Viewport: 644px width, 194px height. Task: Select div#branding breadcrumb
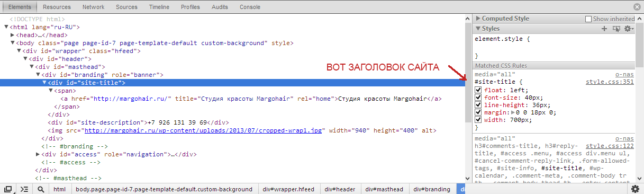click(x=432, y=189)
